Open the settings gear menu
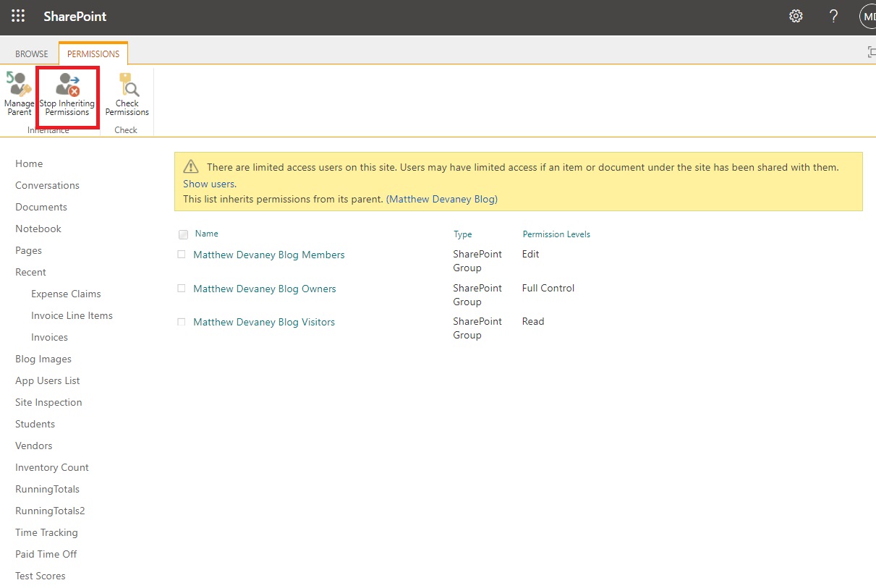The image size is (876, 588). [x=796, y=15]
